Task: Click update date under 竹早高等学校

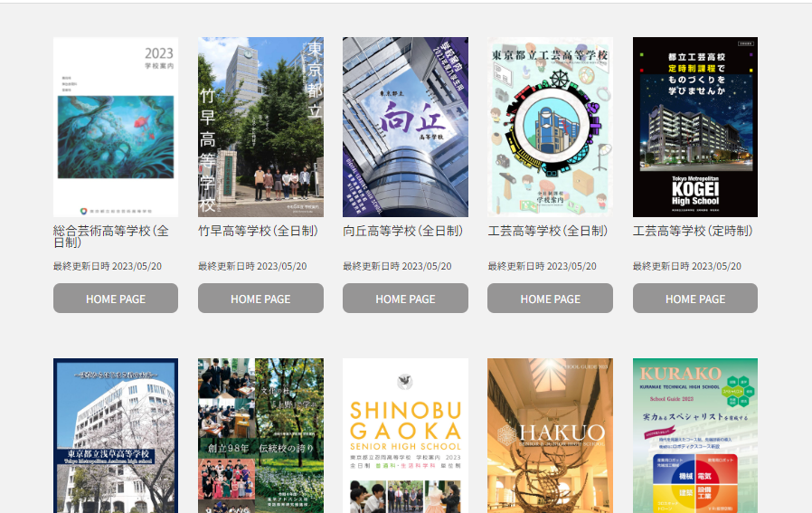Action: pos(252,266)
